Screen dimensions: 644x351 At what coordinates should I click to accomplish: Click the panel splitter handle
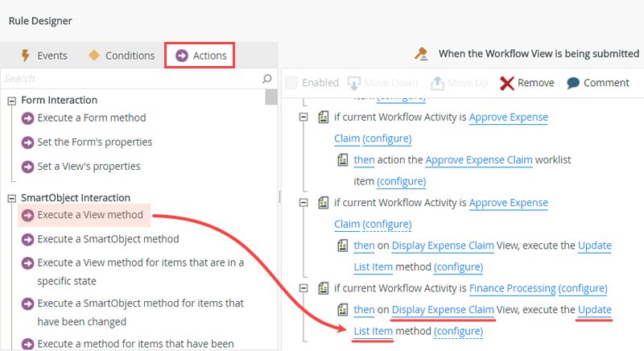[279, 197]
